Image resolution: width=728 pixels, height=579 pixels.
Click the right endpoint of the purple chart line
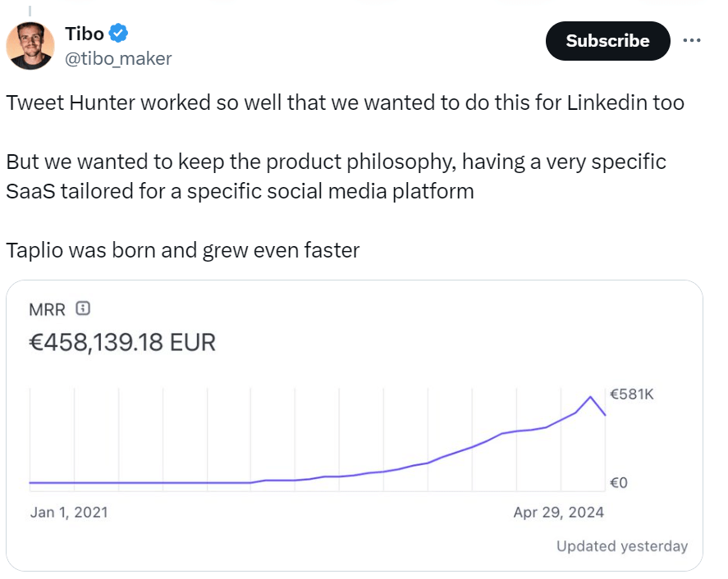click(605, 415)
